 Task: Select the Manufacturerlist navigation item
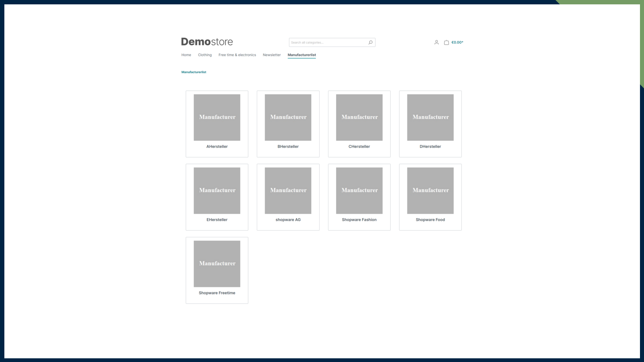302,55
